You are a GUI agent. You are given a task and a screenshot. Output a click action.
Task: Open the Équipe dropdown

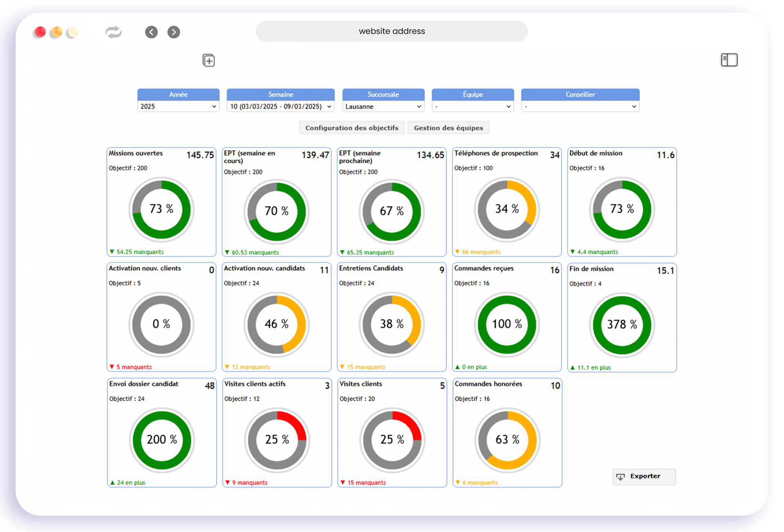pyautogui.click(x=473, y=106)
